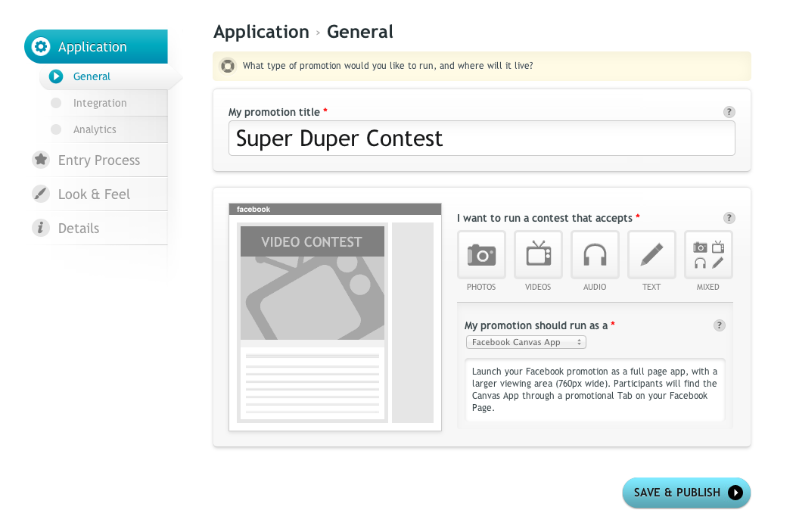Open help for contest accepts section

[x=729, y=218]
